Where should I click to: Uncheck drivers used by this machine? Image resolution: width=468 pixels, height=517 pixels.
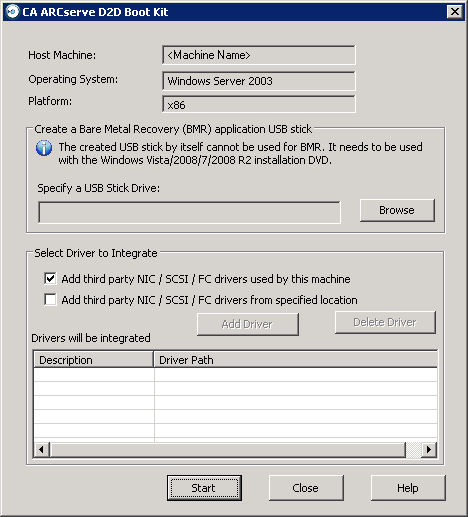(x=50, y=278)
